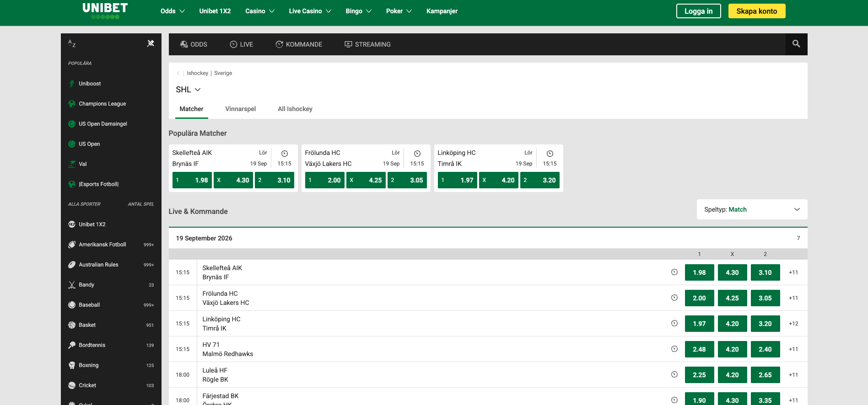The image size is (868, 405).
Task: Switch to the Vinnarspel tab
Action: (240, 109)
